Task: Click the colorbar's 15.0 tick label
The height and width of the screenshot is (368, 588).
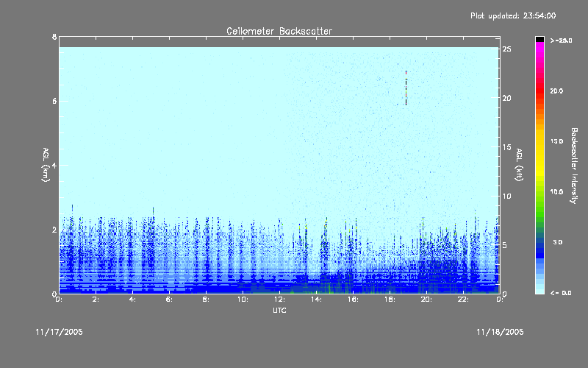Action: click(556, 141)
